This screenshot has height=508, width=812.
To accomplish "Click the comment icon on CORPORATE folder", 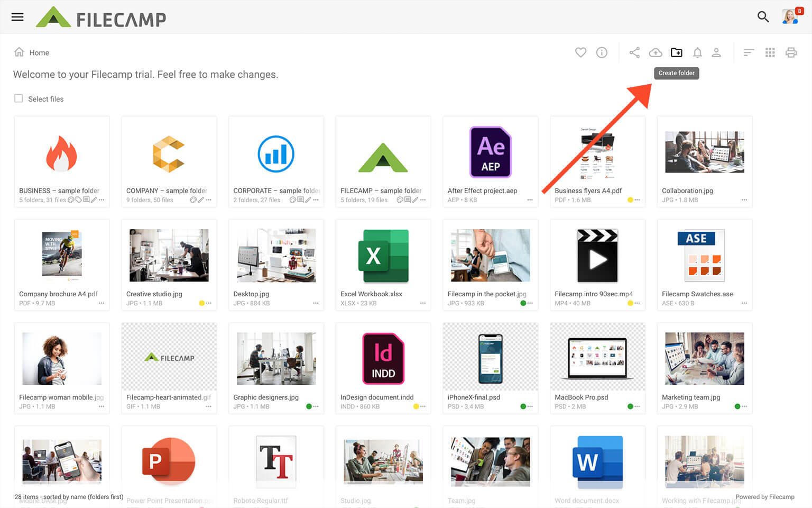I will pyautogui.click(x=300, y=200).
